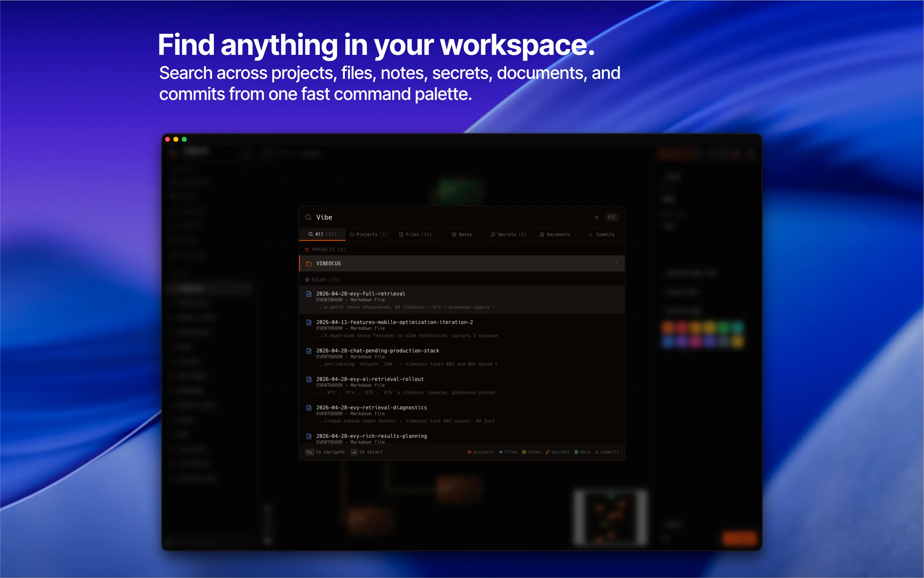
Task: Open file 2026-04-28-evy-rich-results-planning
Action: [x=462, y=436]
